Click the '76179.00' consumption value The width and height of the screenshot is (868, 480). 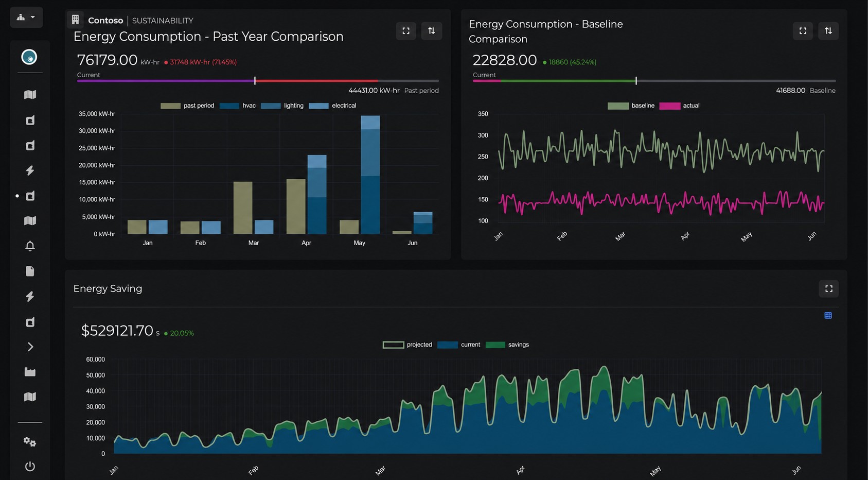[107, 60]
